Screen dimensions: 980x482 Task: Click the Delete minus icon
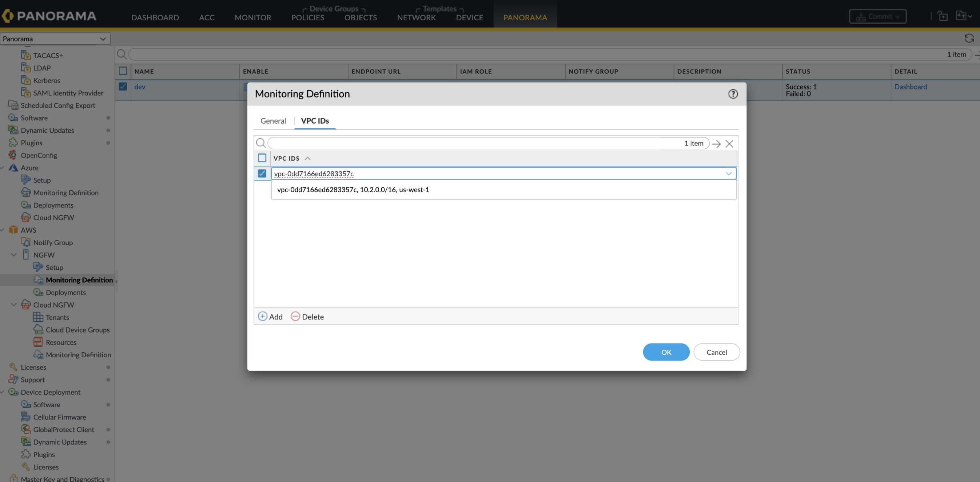click(295, 316)
